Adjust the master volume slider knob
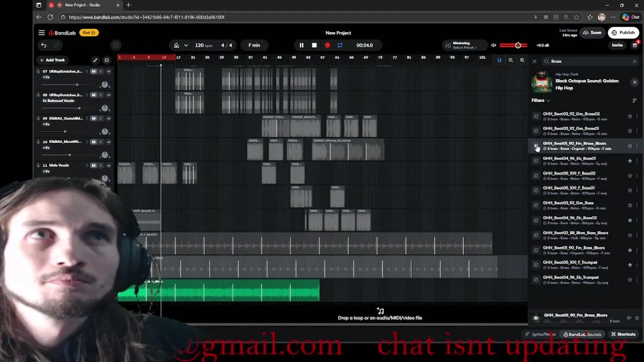This screenshot has height=362, width=644. point(518,45)
